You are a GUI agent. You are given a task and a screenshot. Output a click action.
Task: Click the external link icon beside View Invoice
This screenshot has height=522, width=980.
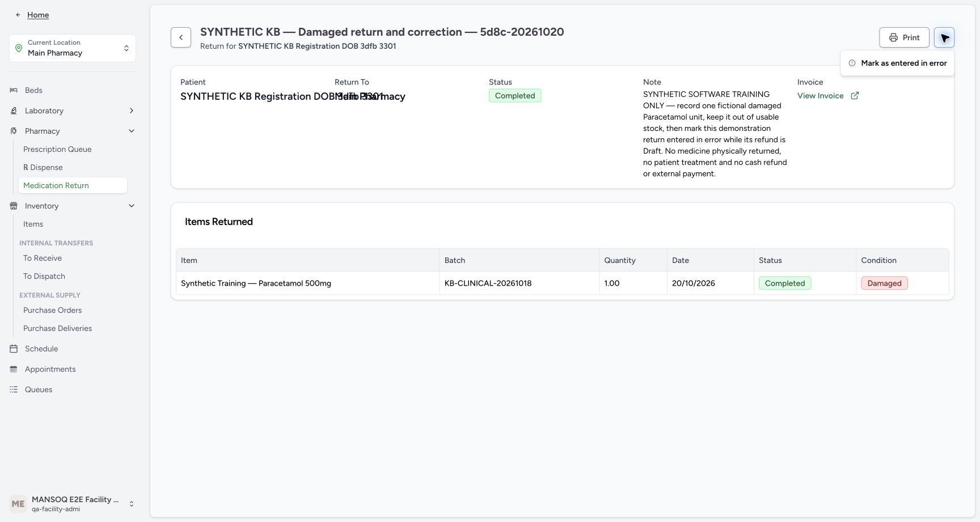point(855,96)
